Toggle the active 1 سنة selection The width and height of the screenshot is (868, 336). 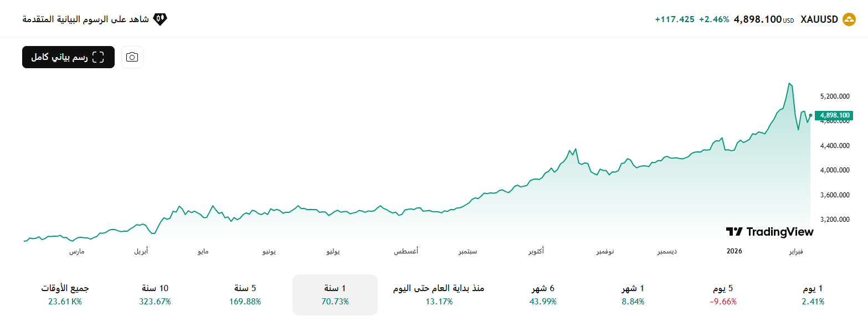point(335,295)
